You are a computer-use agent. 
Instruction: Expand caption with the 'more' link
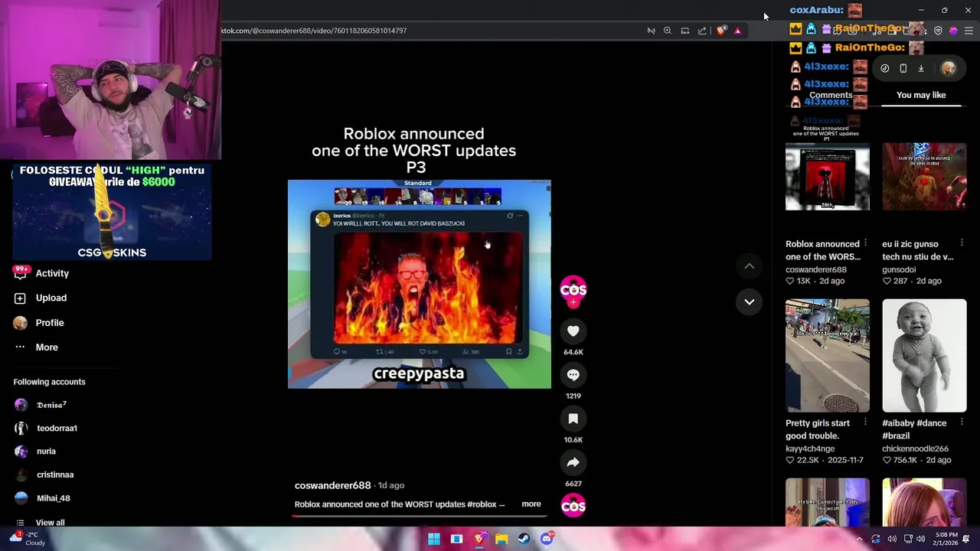point(531,504)
